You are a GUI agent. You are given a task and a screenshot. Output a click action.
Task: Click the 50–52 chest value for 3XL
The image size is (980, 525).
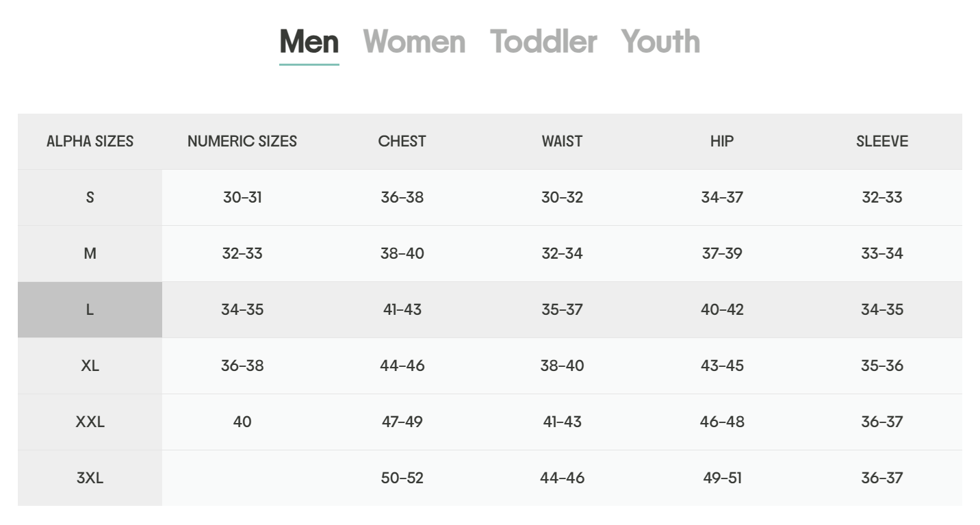click(x=402, y=478)
